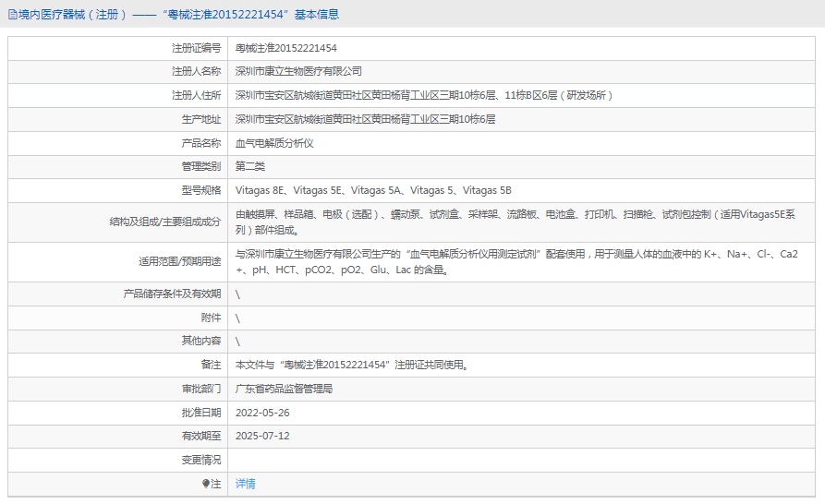Click the 管理类别 label
Viewport: 825px width, 504px height.
tap(201, 166)
